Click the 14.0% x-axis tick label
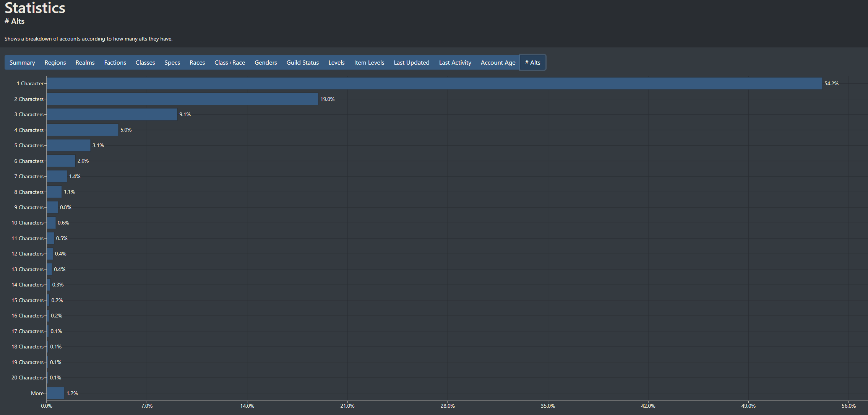The image size is (868, 415). (x=247, y=406)
